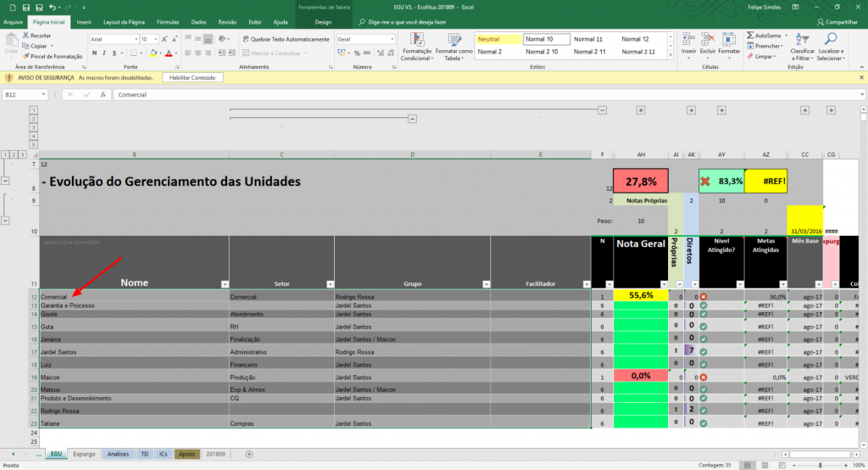Switch to the Expurgo sheet tab
This screenshot has width=868, height=470.
pos(84,454)
